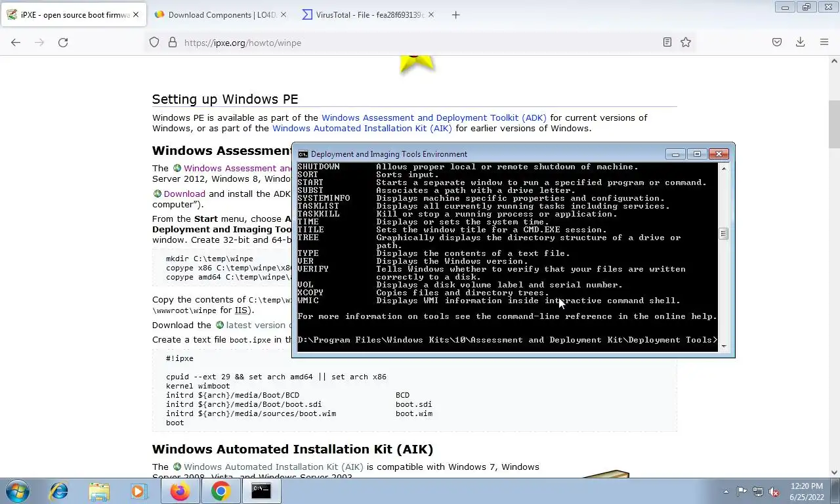The height and width of the screenshot is (504, 840).
Task: Switch to VirusTotal File tab
Action: [368, 14]
